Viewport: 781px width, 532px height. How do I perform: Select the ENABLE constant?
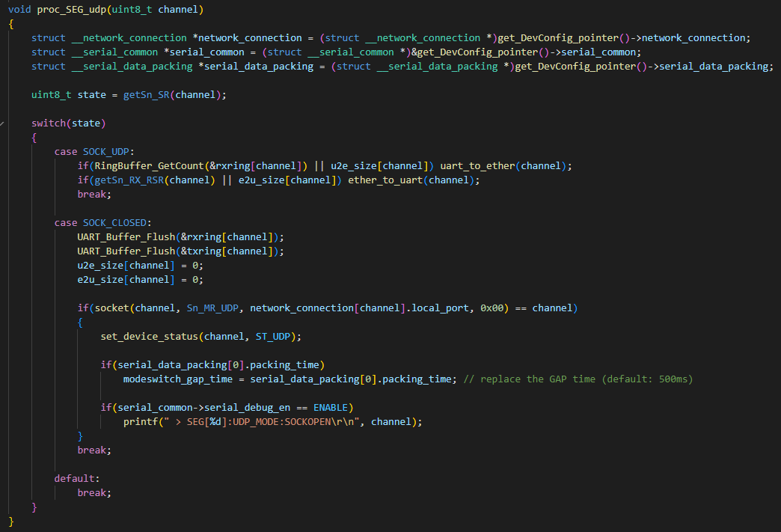point(331,408)
